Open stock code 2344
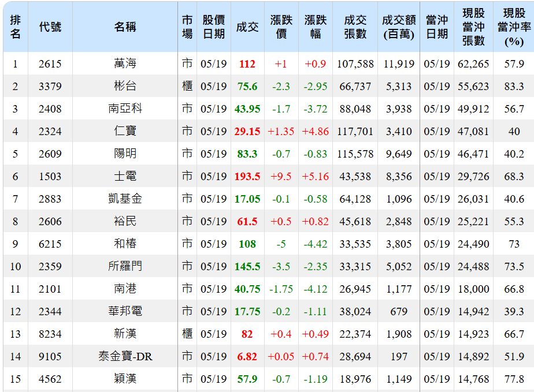Viewport: 534px width, 392px height. (x=50, y=311)
